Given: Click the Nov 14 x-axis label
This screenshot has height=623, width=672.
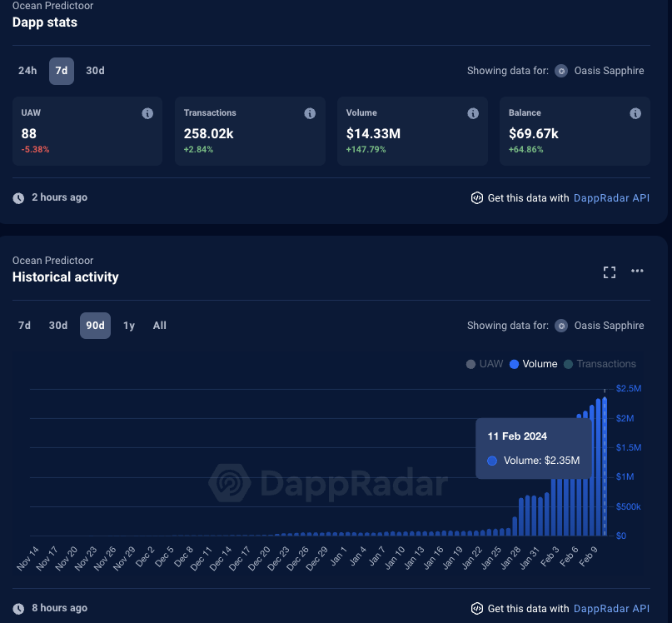Looking at the screenshot, I should 27,558.
